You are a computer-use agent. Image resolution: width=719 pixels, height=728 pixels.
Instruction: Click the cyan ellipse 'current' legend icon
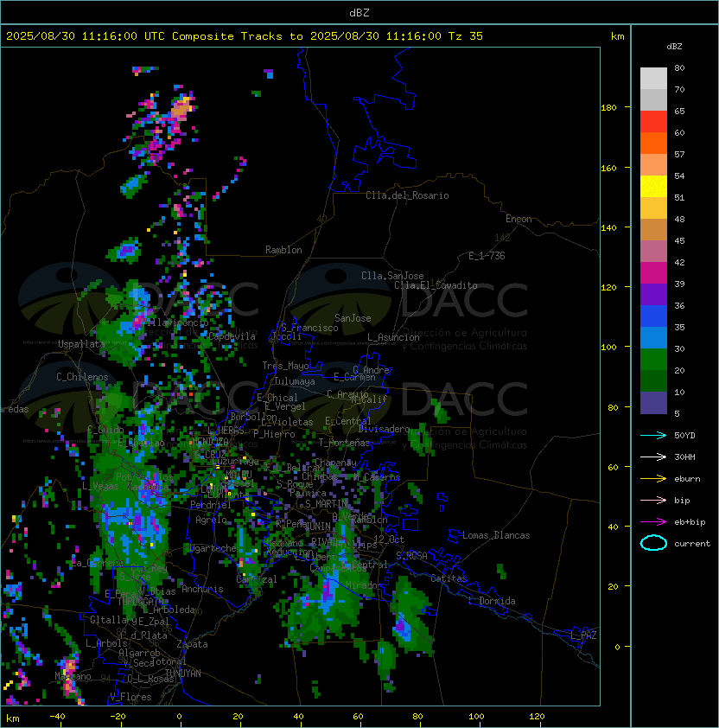tap(653, 543)
